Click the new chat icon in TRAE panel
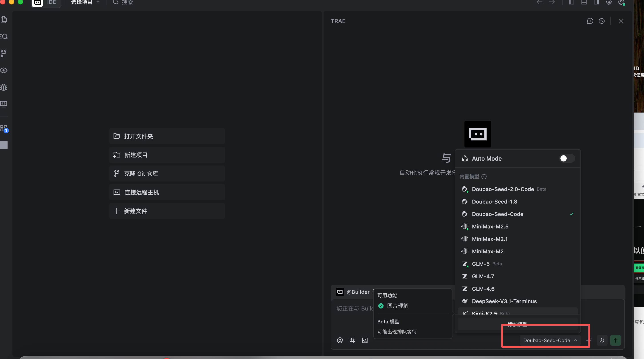Image resolution: width=644 pixels, height=359 pixels. click(x=590, y=21)
